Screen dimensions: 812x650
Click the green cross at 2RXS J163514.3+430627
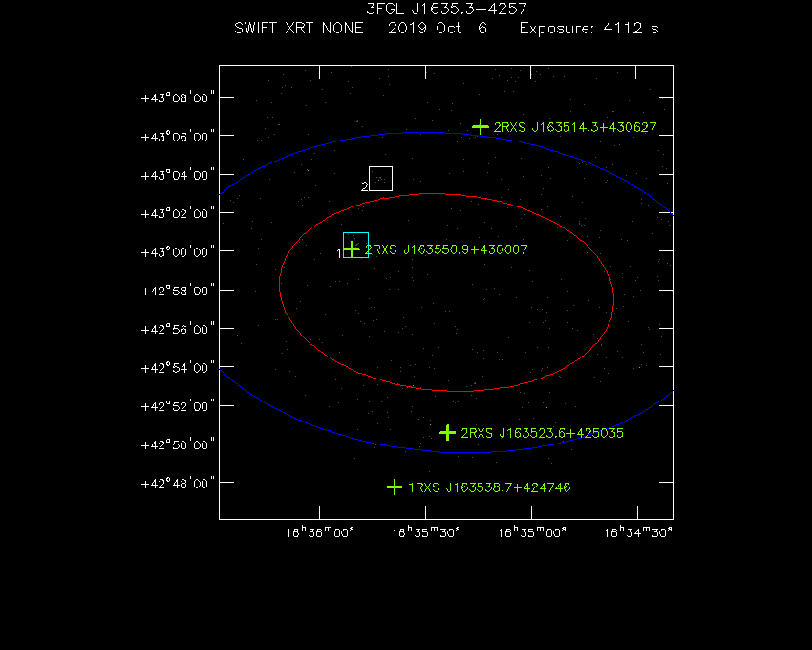point(481,126)
